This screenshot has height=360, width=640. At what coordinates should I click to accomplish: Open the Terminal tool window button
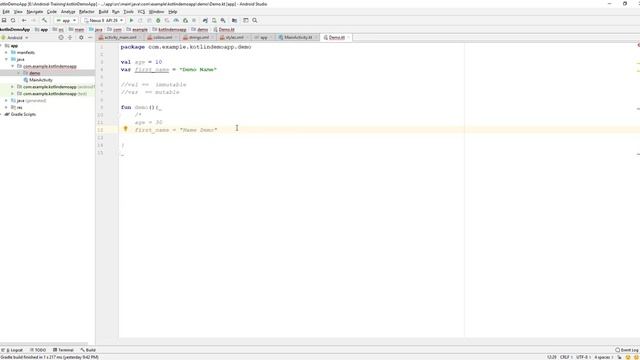(x=63, y=350)
